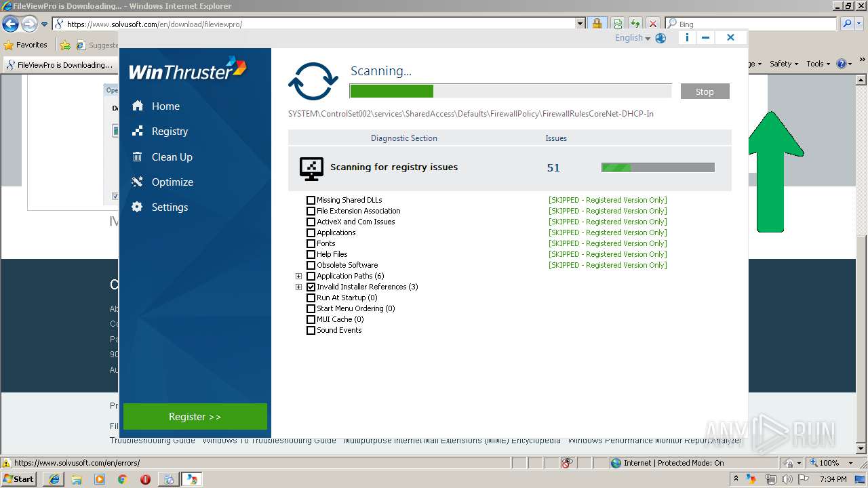Image resolution: width=868 pixels, height=488 pixels.
Task: Tick the Application Paths checkbox
Action: [311, 277]
